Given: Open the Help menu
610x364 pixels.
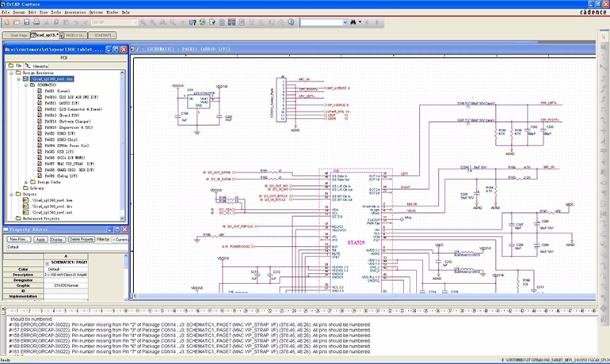Looking at the screenshot, I should [126, 12].
